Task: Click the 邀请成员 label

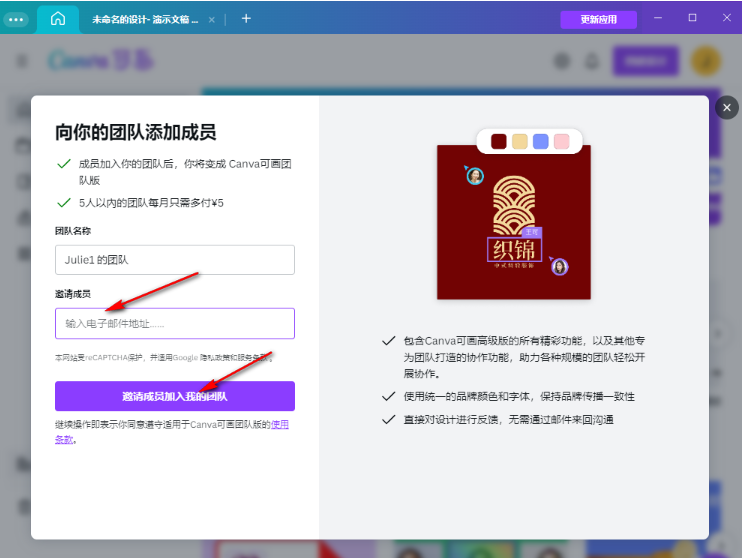Action: (x=73, y=294)
